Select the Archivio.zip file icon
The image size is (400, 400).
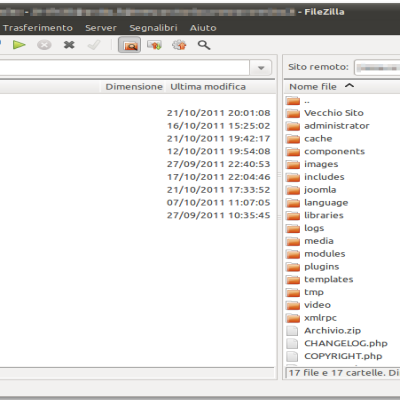tap(292, 331)
